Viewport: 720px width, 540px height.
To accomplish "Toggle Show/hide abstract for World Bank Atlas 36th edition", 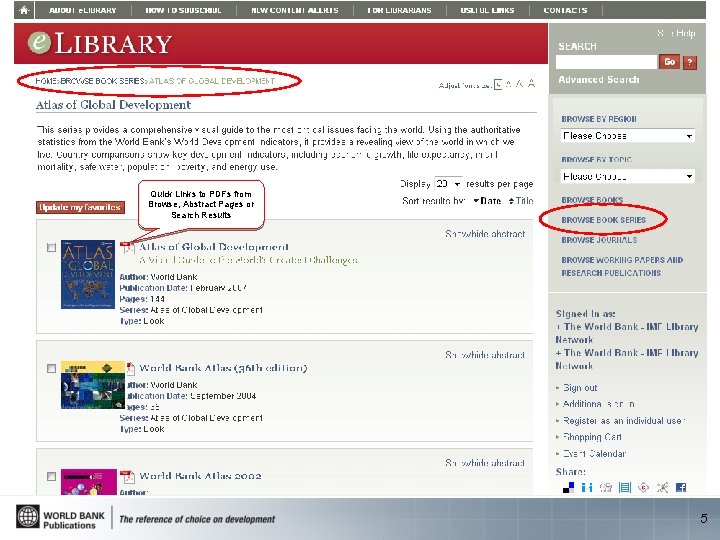I will click(485, 355).
